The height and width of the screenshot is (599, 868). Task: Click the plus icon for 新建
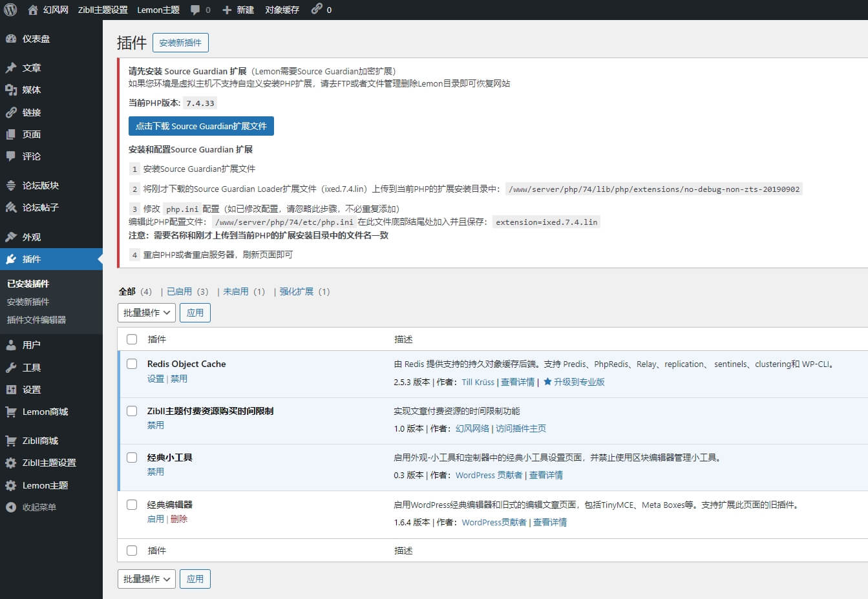pos(227,10)
